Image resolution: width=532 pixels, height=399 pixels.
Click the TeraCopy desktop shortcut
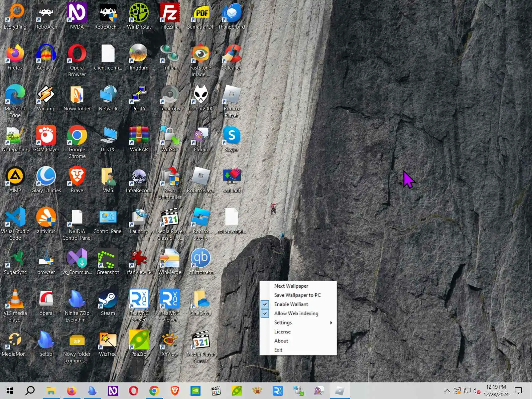coord(170,98)
